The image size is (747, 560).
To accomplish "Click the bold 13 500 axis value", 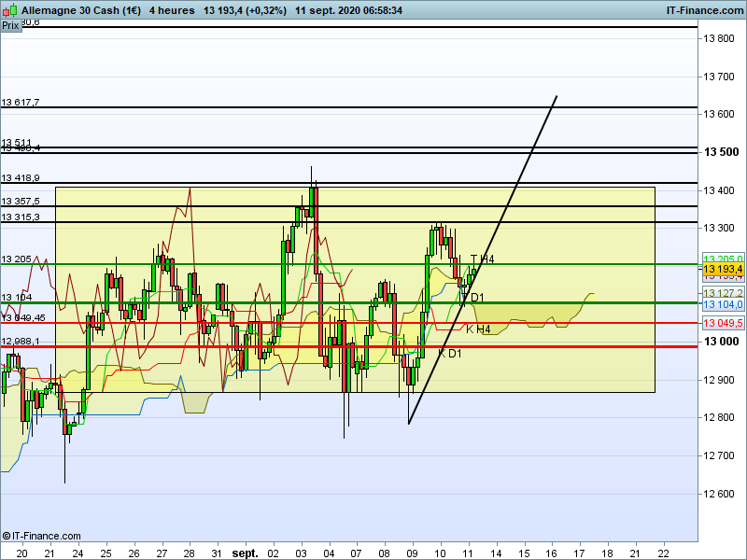I will coord(721,152).
